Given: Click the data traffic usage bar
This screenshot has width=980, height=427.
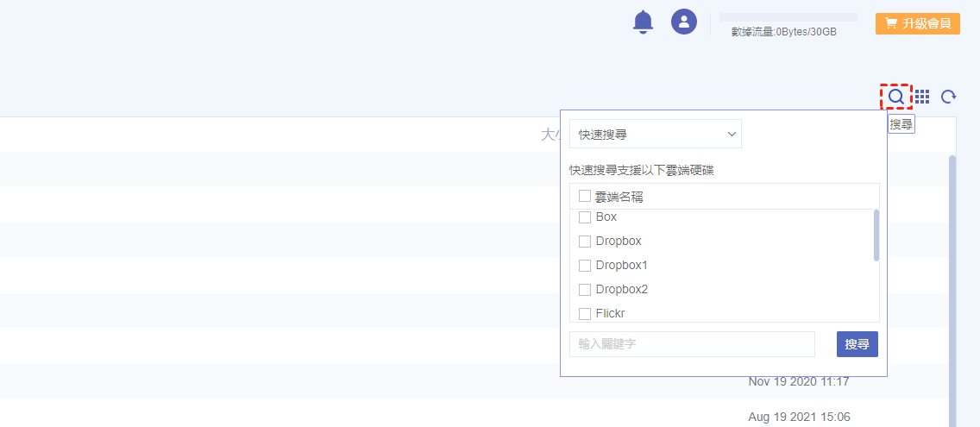Looking at the screenshot, I should click(788, 17).
